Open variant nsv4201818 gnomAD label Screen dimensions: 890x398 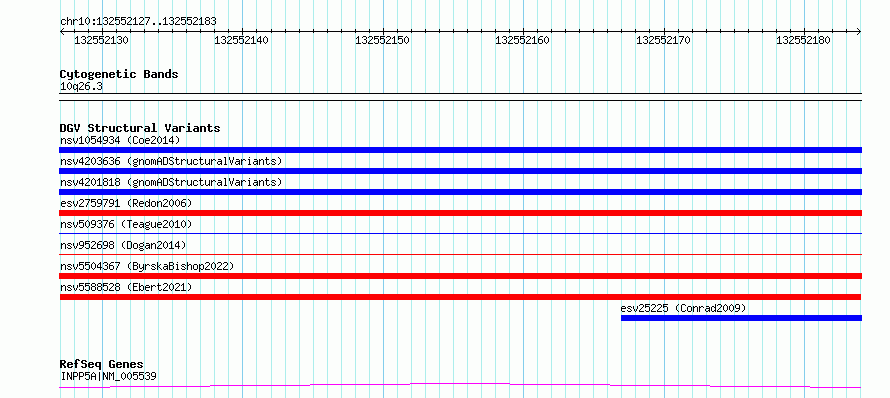[x=171, y=182]
